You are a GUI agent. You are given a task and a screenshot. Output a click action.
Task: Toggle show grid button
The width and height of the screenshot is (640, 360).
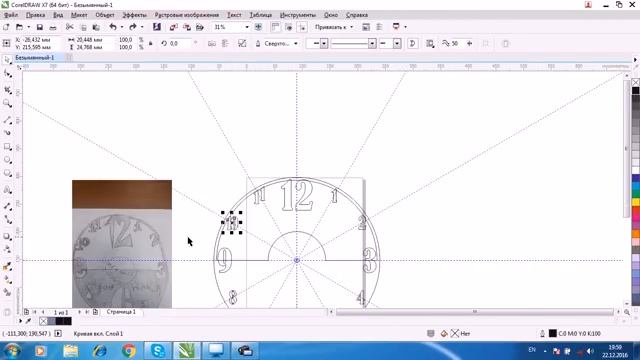point(289,27)
